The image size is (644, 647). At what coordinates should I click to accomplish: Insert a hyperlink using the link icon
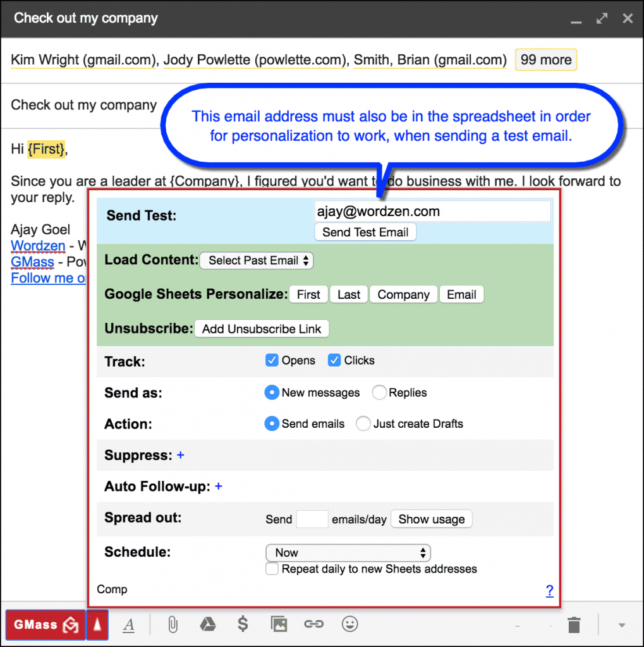coord(314,624)
